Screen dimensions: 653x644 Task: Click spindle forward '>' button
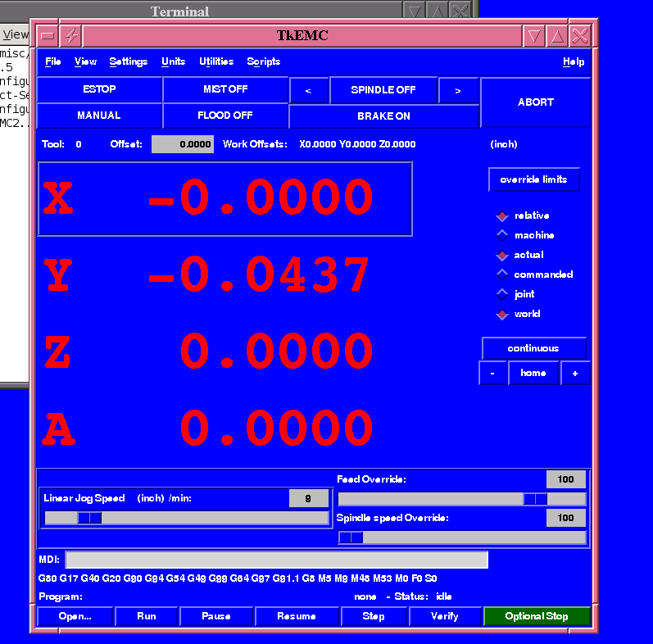pyautogui.click(x=458, y=91)
